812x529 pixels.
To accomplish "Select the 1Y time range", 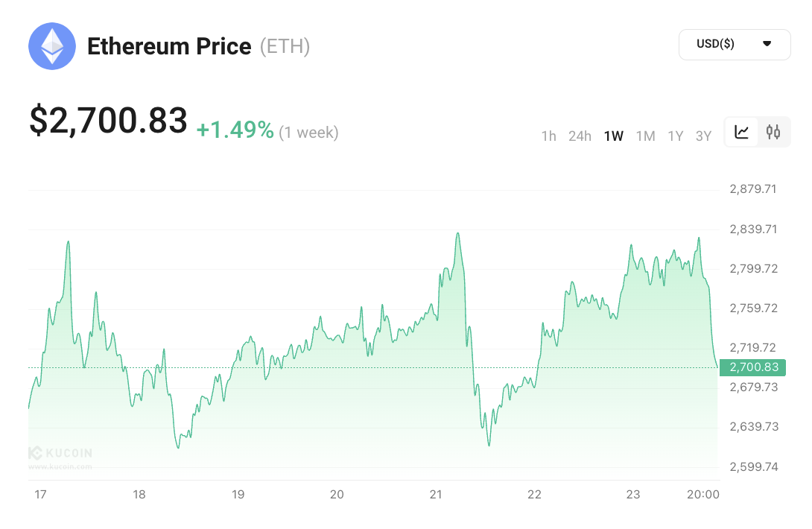I will tap(676, 136).
